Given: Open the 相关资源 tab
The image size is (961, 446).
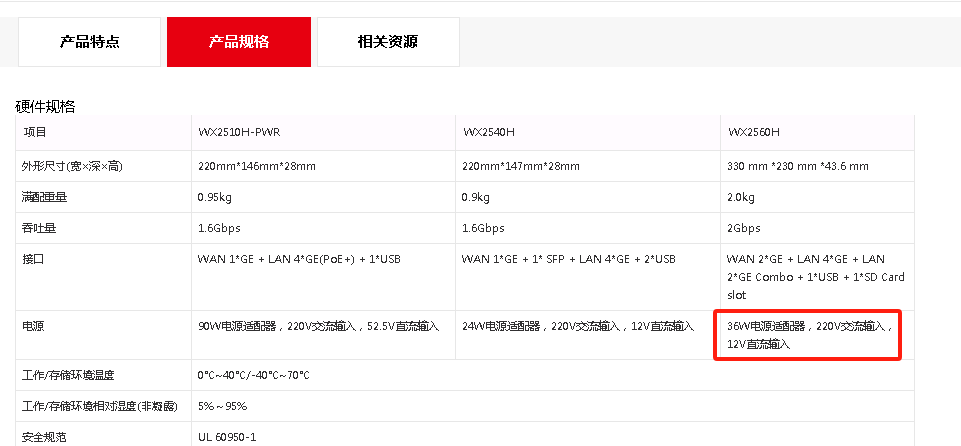Looking at the screenshot, I should pos(388,42).
